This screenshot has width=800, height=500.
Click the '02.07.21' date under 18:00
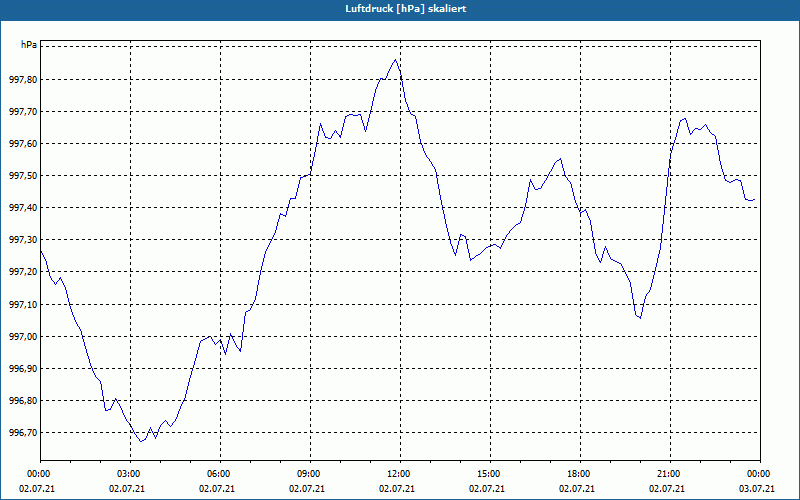point(577,489)
